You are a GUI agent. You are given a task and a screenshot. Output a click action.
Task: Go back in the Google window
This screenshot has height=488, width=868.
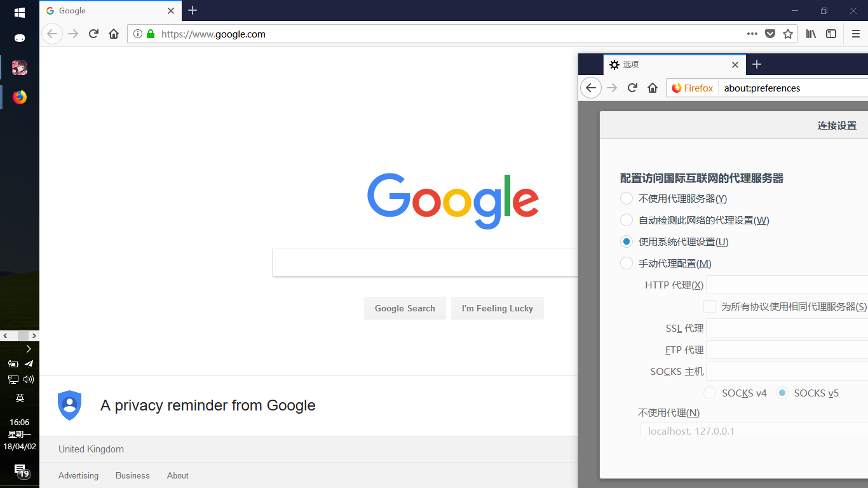52,34
